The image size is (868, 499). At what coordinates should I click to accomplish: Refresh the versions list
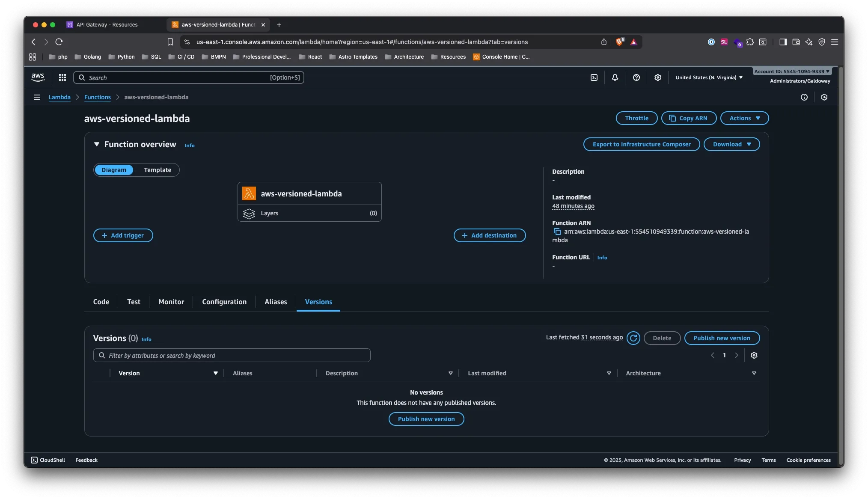tap(633, 338)
